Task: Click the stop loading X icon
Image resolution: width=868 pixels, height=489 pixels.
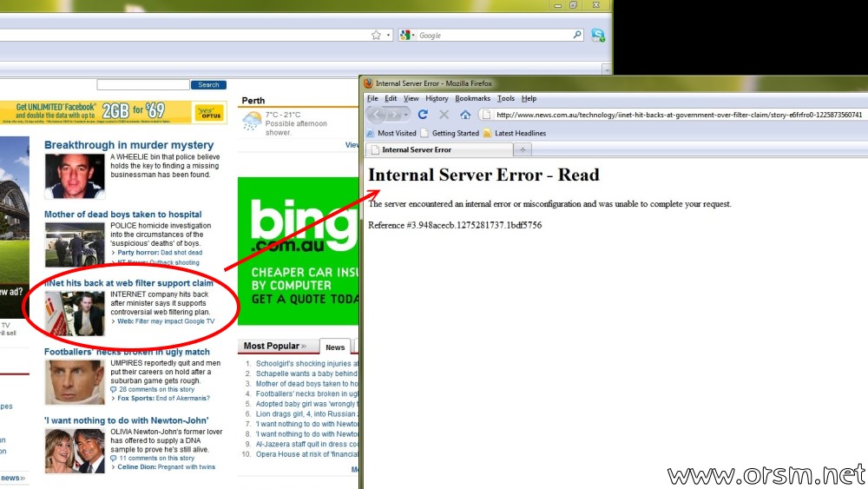Action: coord(444,115)
